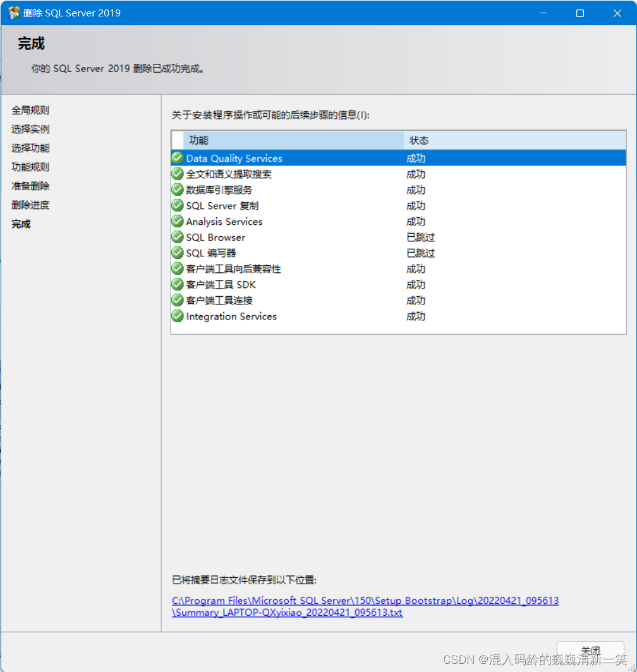Viewport: 637px width, 672px height.
Task: Minimize the 删除 SQL Server 2019 window
Action: pos(543,13)
